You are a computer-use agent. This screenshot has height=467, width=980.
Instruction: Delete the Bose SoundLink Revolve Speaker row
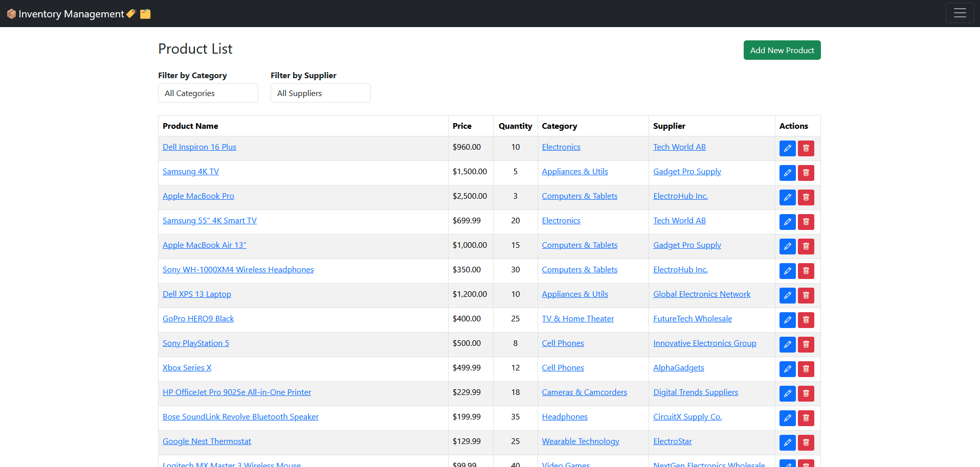point(806,418)
